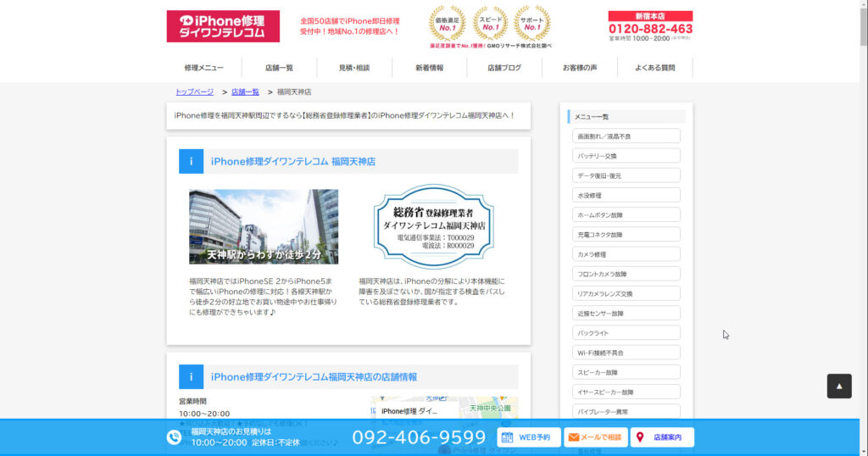Image resolution: width=868 pixels, height=456 pixels.
Task: Select バッテリー交換 in the sidebar menu
Action: click(x=626, y=156)
